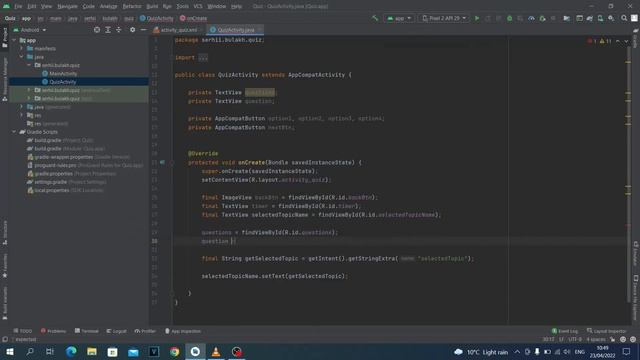640x360 pixels.
Task: Toggle the Structure side tool window
Action: click(x=4, y=233)
